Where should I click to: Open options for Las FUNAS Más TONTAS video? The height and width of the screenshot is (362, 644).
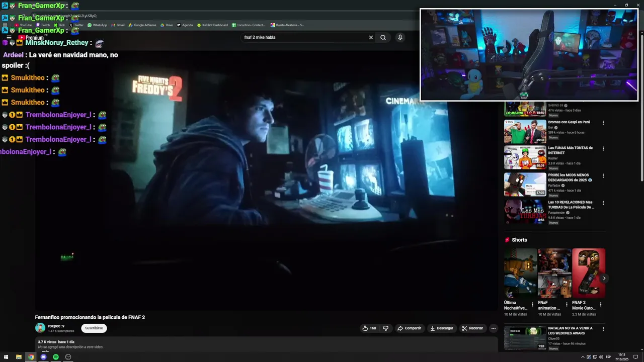[603, 149]
